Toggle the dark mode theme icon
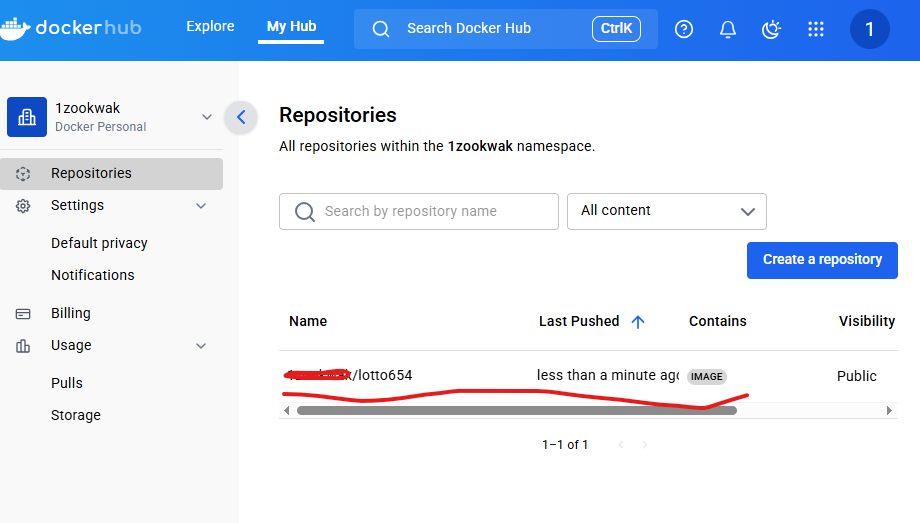920x523 pixels. pyautogui.click(x=771, y=29)
